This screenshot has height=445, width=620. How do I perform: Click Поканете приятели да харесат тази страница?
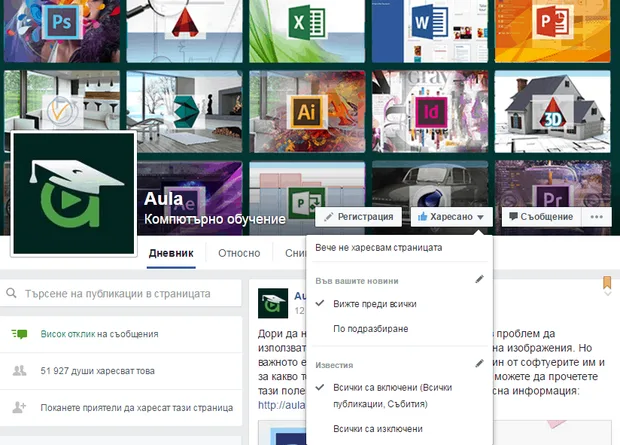pyautogui.click(x=137, y=408)
